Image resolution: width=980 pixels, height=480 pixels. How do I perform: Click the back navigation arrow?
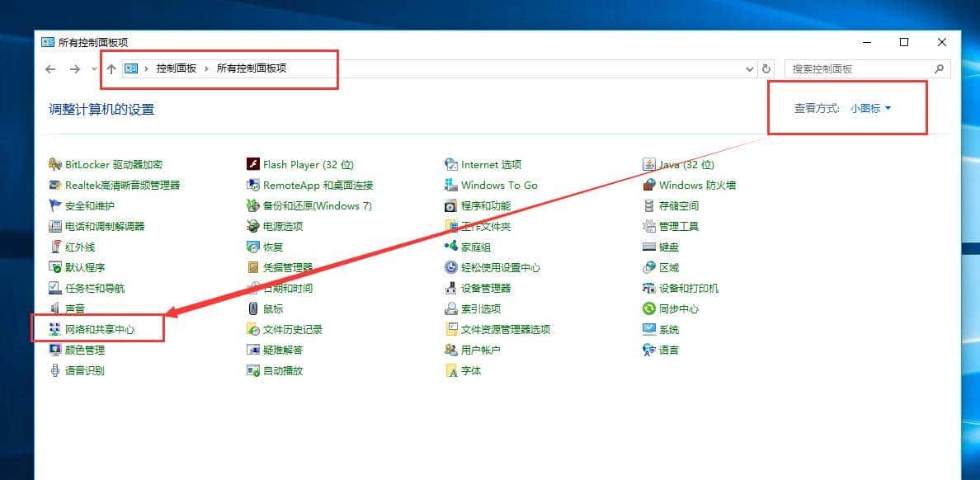[x=50, y=68]
